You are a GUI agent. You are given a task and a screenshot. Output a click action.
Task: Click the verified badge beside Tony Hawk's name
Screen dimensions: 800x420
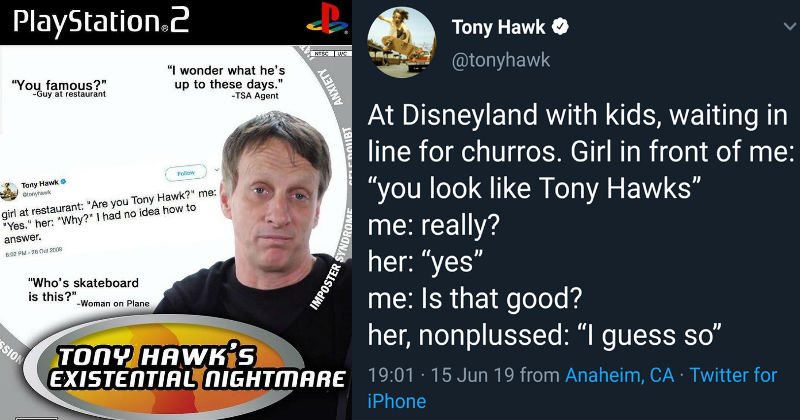coord(561,27)
